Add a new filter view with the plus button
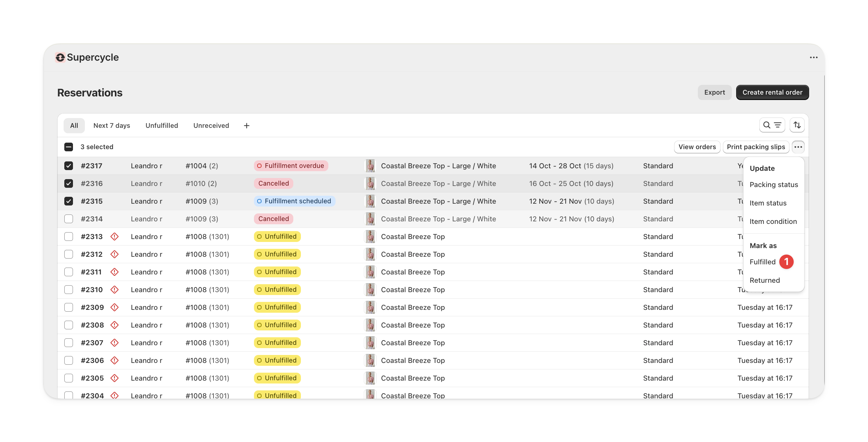 [246, 125]
